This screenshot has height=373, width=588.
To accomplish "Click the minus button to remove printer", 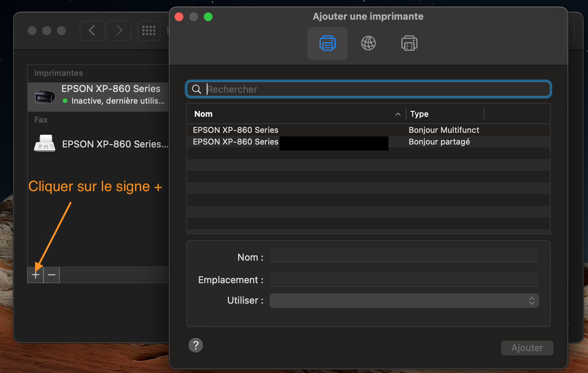I will click(52, 275).
